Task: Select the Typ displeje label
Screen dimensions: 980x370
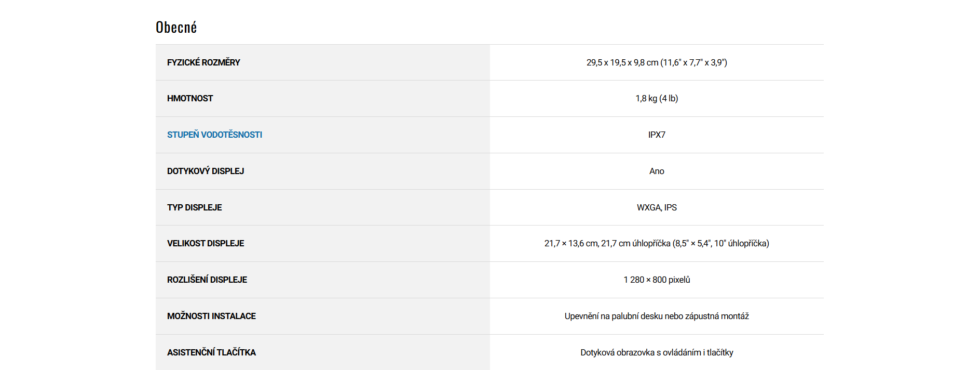Action: pyautogui.click(x=194, y=207)
